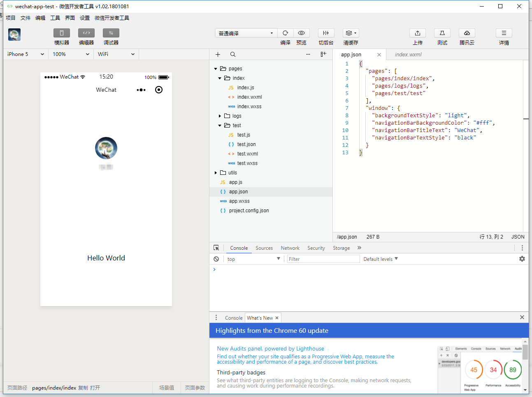Click the search icon in file tree
The image size is (532, 397).
pyautogui.click(x=233, y=54)
